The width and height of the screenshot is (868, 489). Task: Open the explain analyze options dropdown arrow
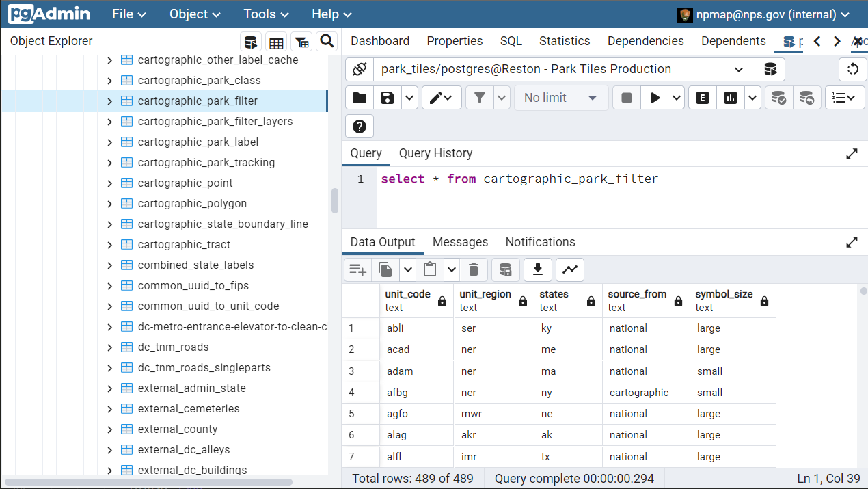click(752, 98)
